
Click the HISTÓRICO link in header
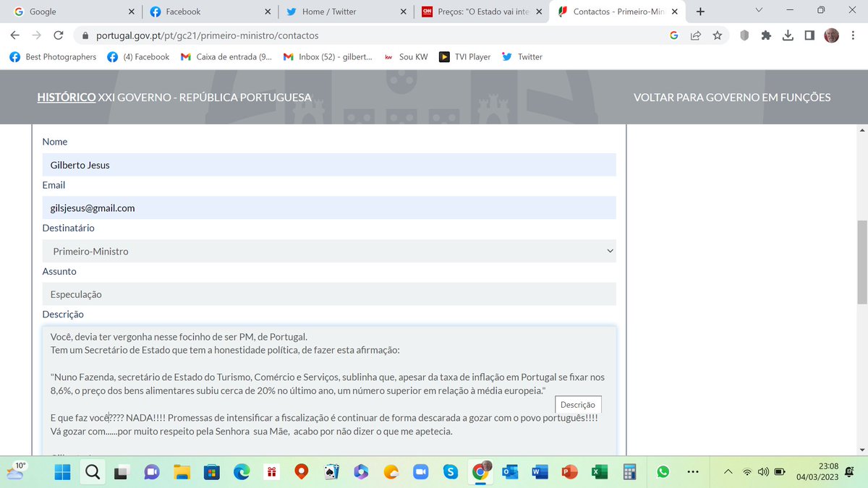point(67,98)
